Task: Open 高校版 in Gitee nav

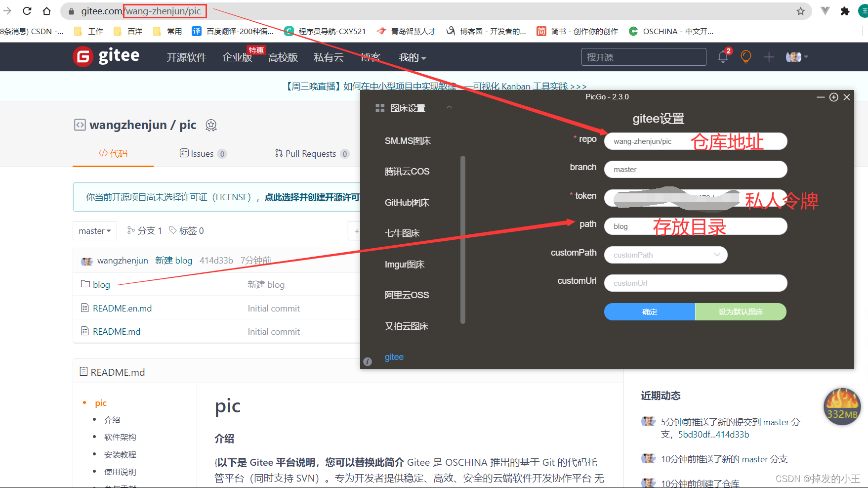Action: click(283, 57)
